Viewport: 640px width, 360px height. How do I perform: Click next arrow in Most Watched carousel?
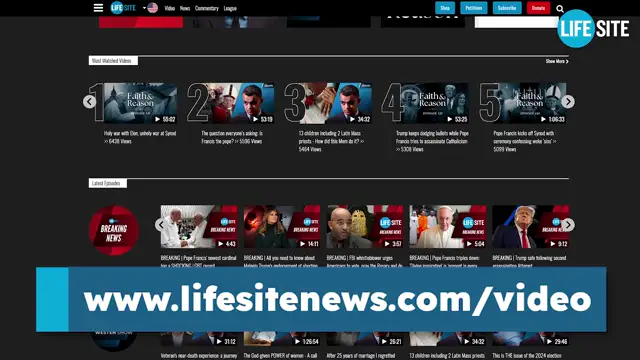(568, 102)
